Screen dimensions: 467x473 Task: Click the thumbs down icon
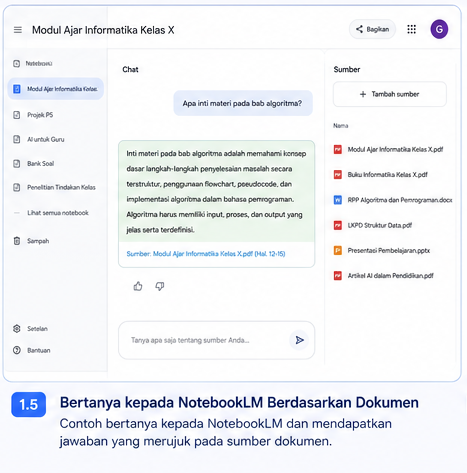[x=160, y=286]
